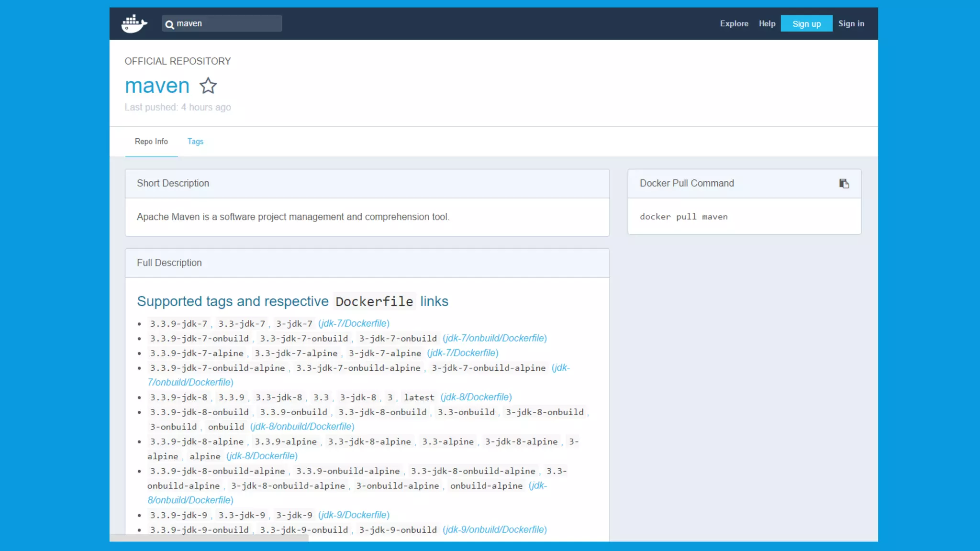Click the Sign in link
Screen dimensions: 980x551
pos(851,23)
